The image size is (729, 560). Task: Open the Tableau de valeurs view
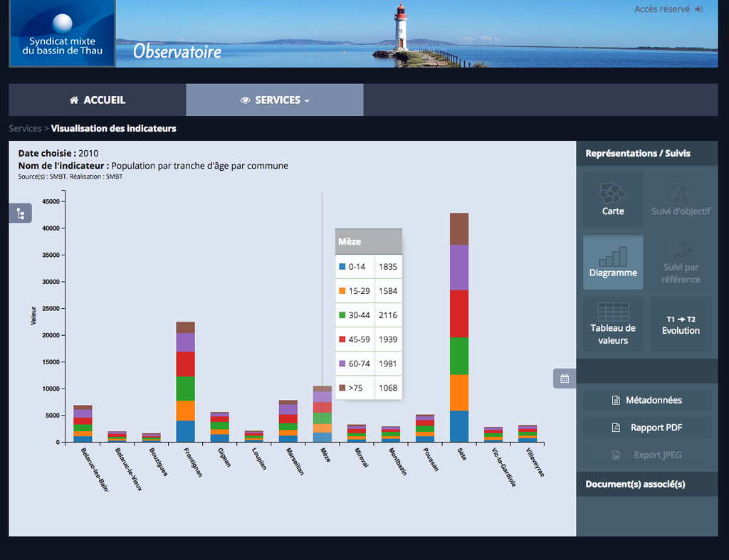click(x=613, y=324)
